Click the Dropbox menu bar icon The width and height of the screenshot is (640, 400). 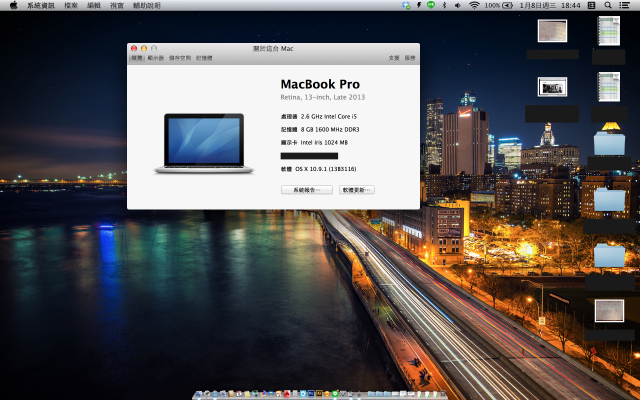(x=406, y=5)
